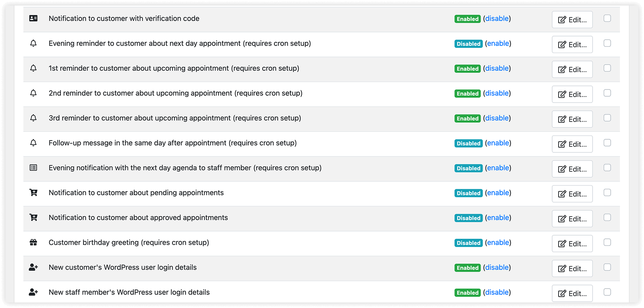Screen dimensions: 644x308
Task: Click text 'Notification to customer about pending appointments'
Action: tap(136, 193)
